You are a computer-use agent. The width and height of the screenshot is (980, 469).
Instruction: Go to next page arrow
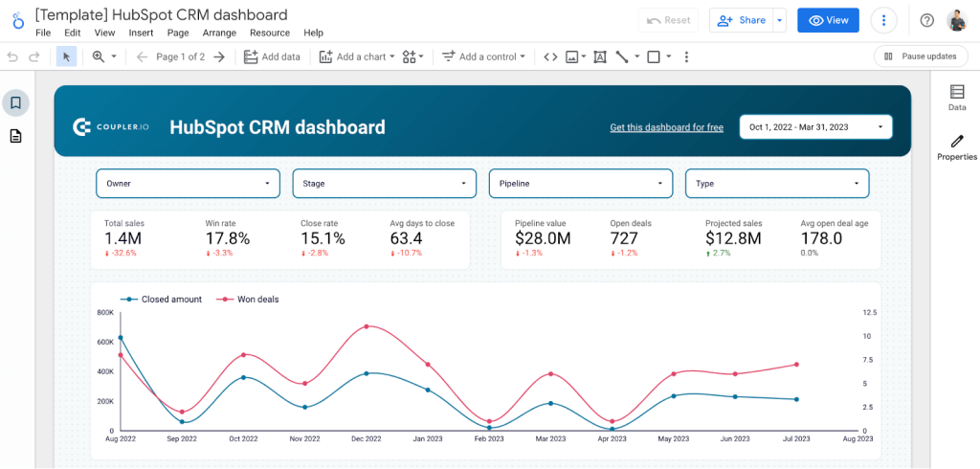click(219, 56)
